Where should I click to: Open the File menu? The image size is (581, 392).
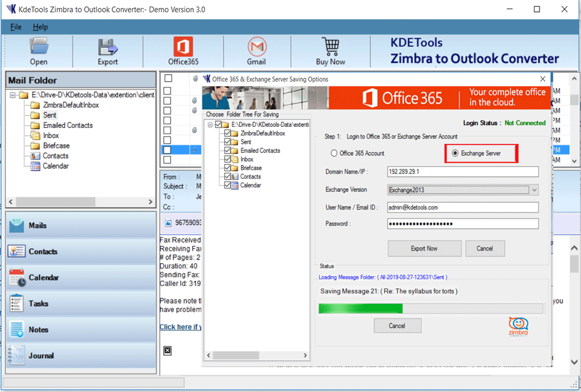(x=16, y=27)
